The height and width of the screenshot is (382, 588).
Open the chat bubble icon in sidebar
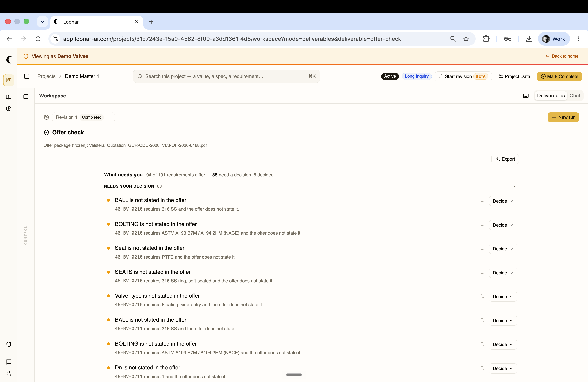coord(9,362)
